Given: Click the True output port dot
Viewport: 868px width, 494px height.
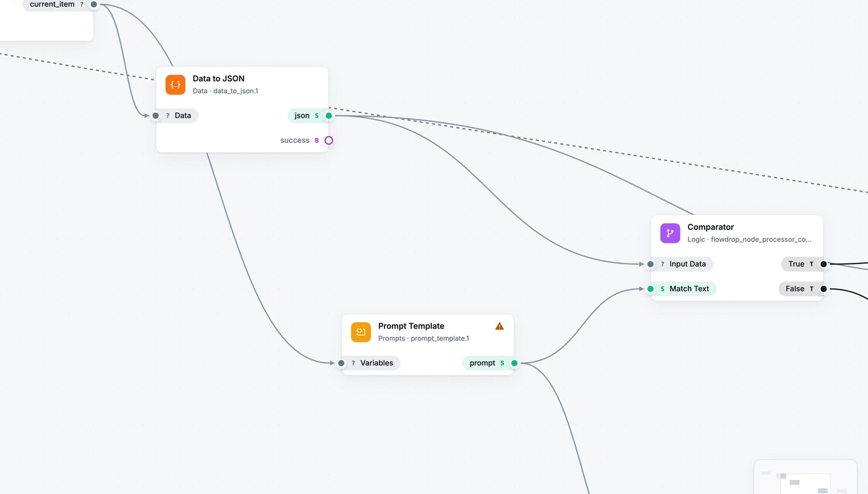Looking at the screenshot, I should pyautogui.click(x=824, y=264).
